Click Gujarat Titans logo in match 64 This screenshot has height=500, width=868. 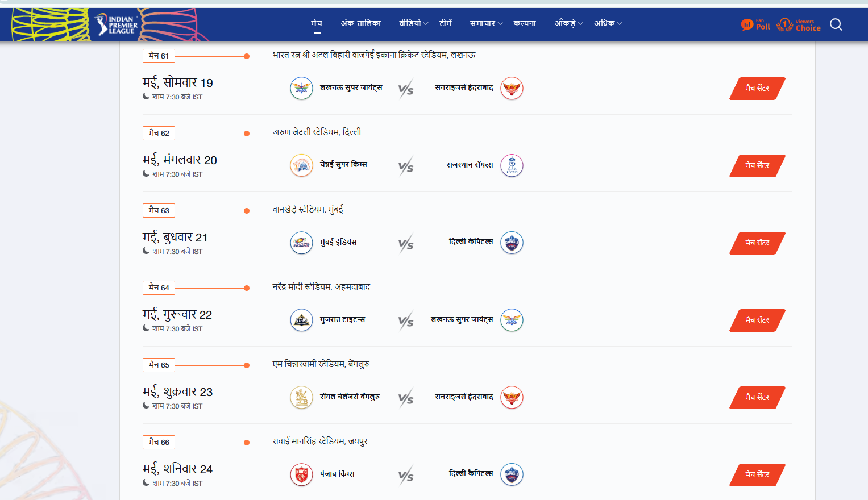click(x=301, y=320)
